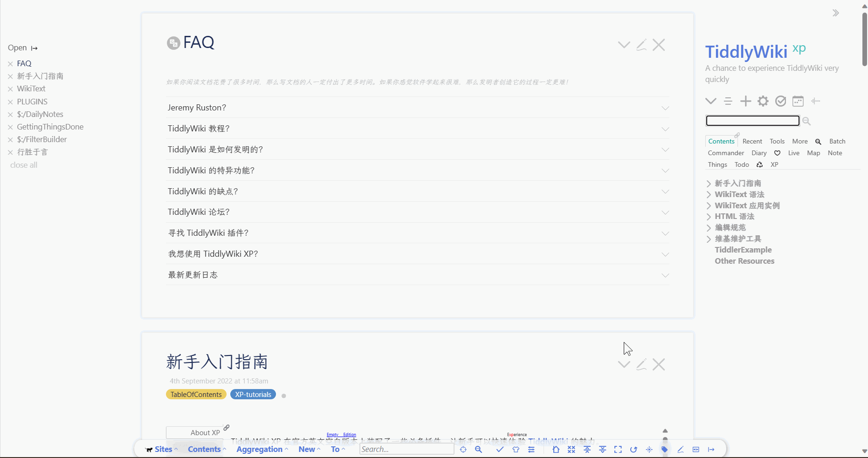The image size is (868, 458).
Task: Expand the TiddlyWiki 论坛? FAQ entry
Action: coord(418,212)
